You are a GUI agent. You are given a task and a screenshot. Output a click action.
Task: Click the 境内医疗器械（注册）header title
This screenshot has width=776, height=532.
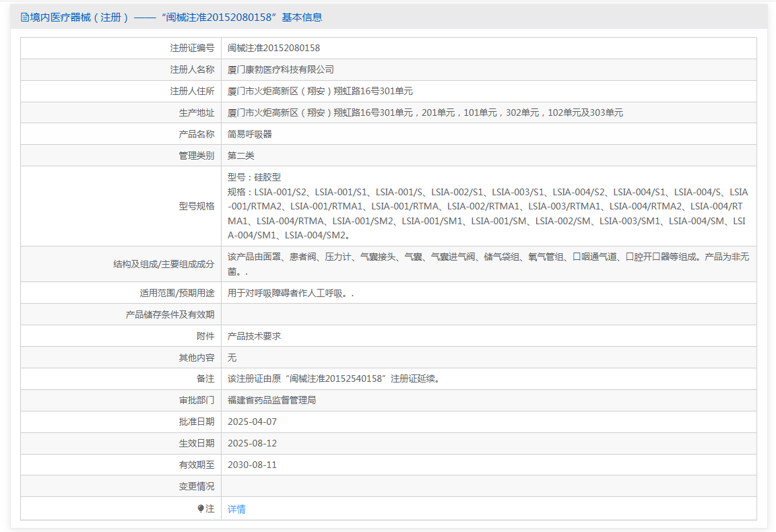[x=171, y=18]
